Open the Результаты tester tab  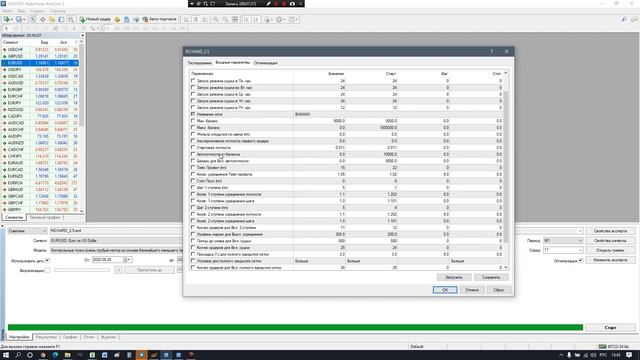[46, 337]
